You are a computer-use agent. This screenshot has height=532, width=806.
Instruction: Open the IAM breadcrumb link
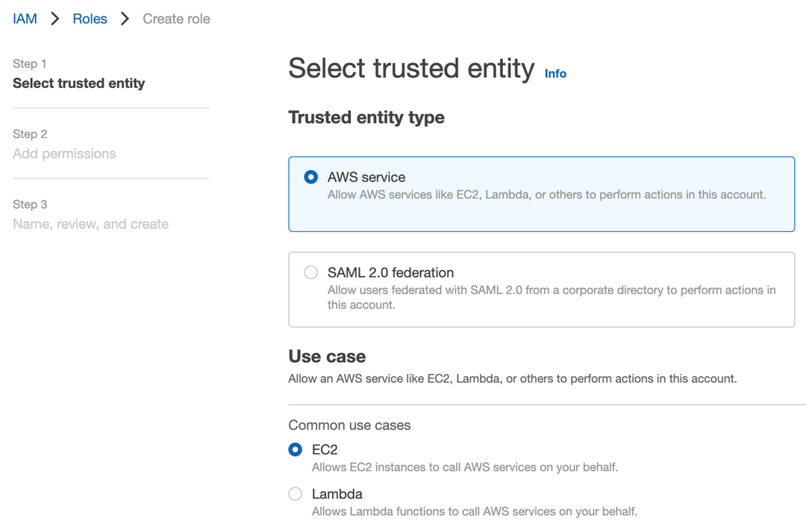click(x=24, y=19)
